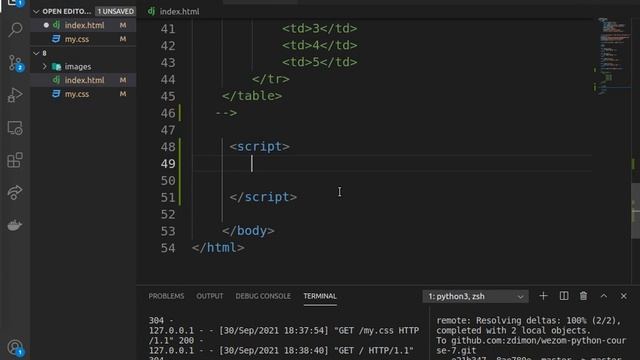Viewport: 640px width, 360px height.
Task: Click the closing </script> tag text
Action: [263, 197]
